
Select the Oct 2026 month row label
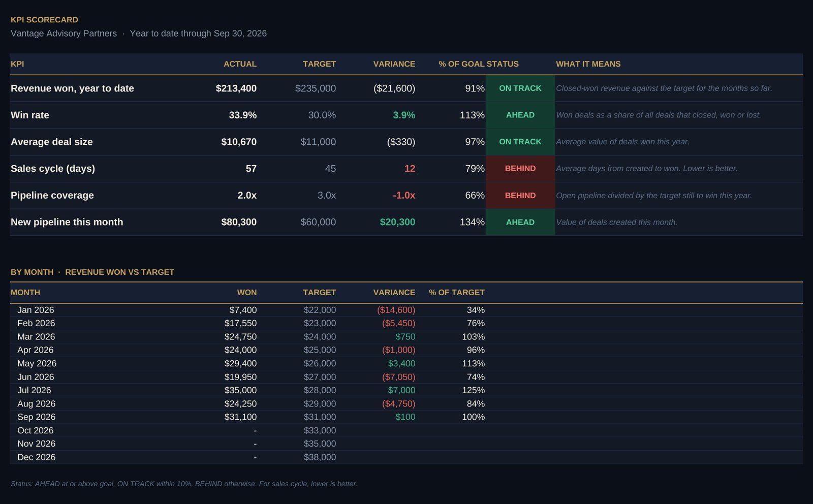pyautogui.click(x=35, y=430)
